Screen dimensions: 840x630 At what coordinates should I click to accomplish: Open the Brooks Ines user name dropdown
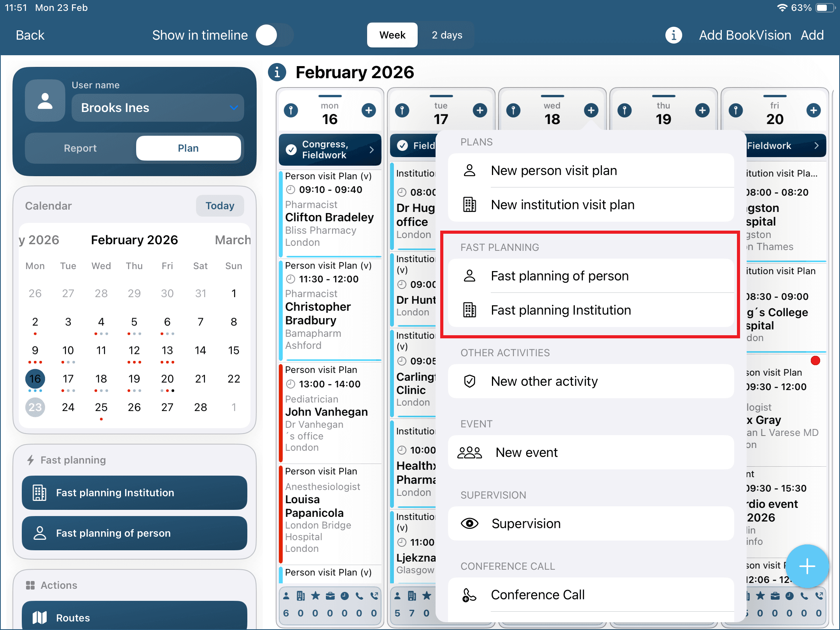157,108
